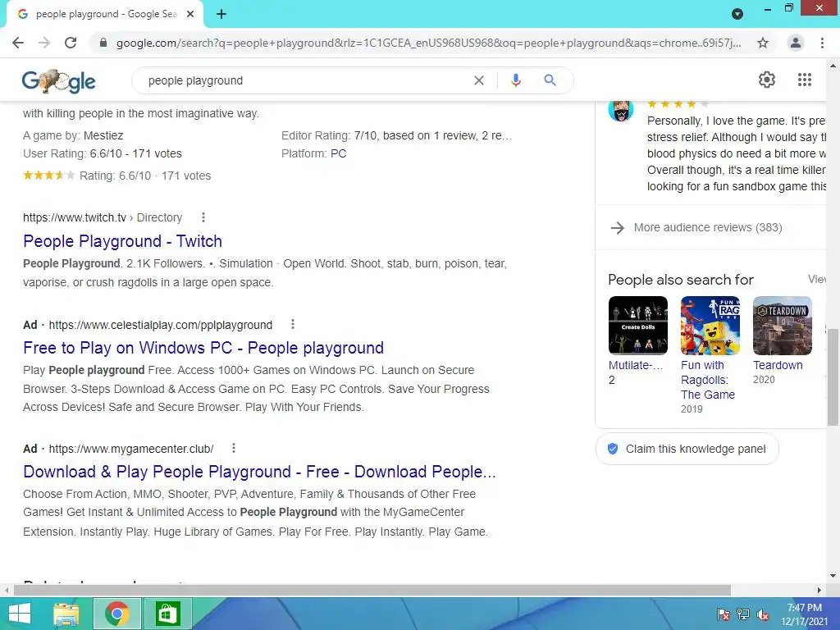Open the Teardown game thumbnail

point(783,326)
